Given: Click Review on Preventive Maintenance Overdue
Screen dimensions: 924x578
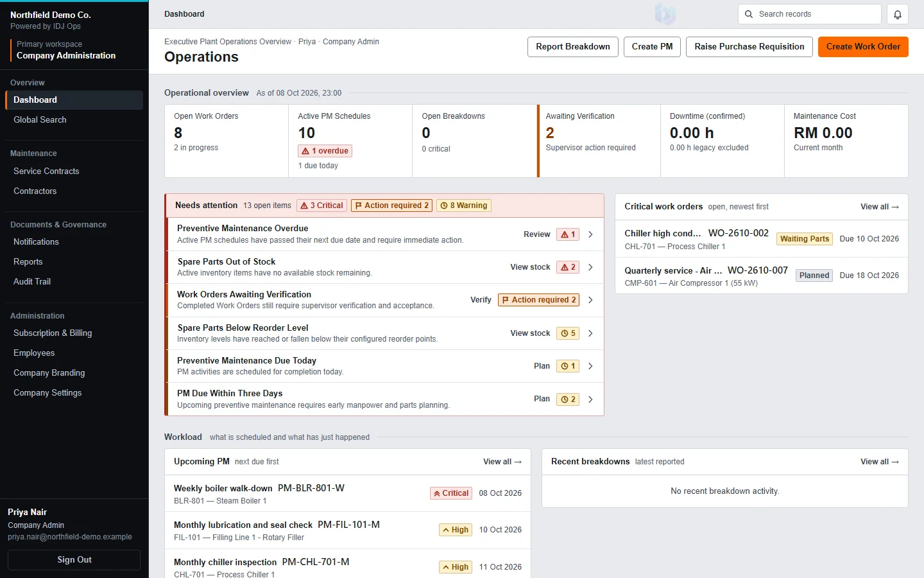Looking at the screenshot, I should [536, 234].
